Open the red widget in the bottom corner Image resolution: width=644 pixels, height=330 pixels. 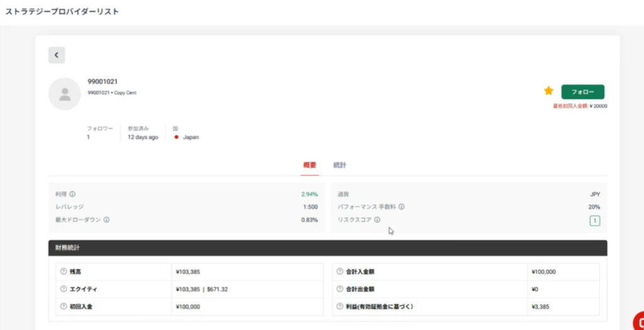(638, 319)
